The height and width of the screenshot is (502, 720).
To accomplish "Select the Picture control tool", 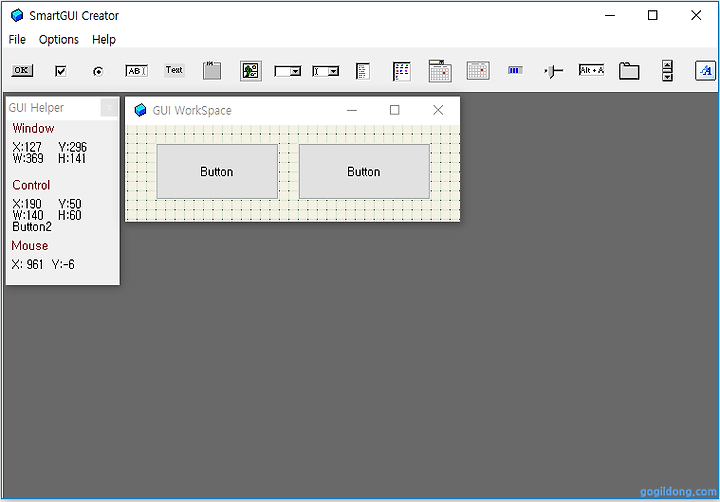I will tap(251, 71).
